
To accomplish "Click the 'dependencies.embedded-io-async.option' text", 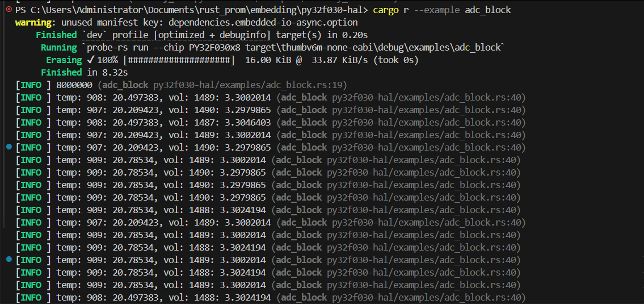I will 263,23.
